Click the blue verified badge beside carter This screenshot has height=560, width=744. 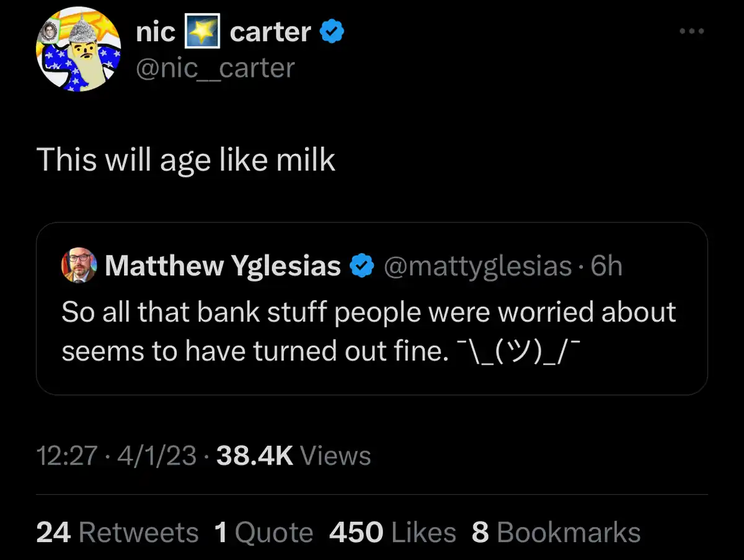tap(332, 31)
